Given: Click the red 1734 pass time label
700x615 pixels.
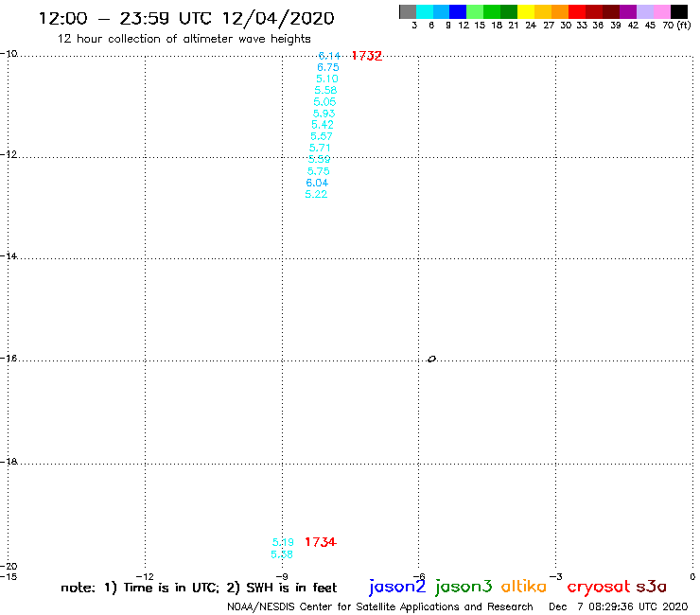Looking at the screenshot, I should [321, 542].
